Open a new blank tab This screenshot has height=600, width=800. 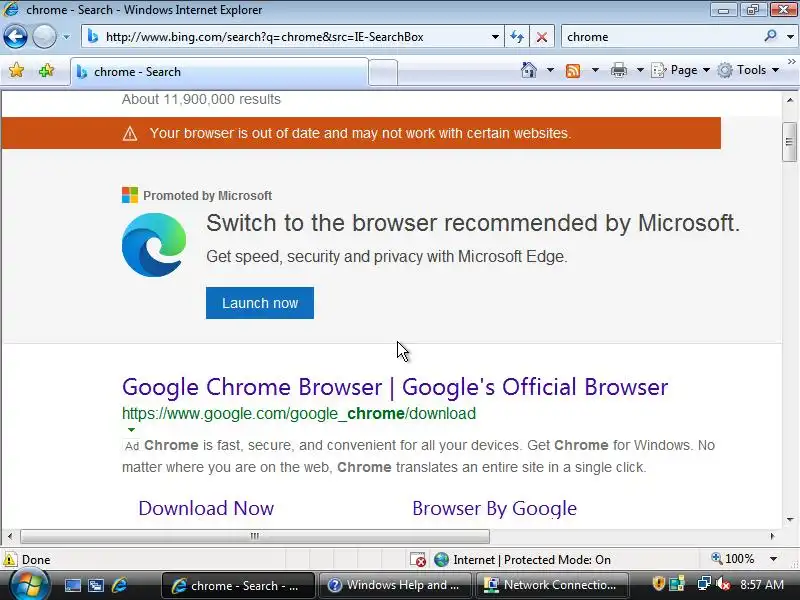383,72
